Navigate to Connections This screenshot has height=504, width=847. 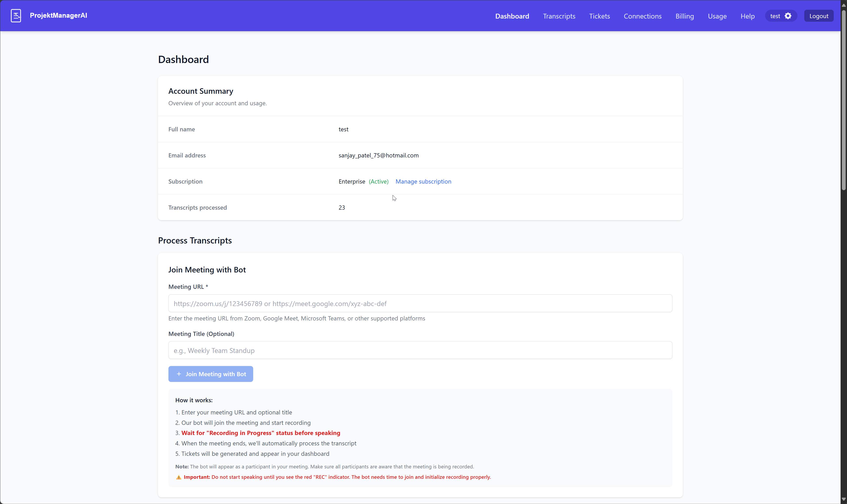(642, 16)
